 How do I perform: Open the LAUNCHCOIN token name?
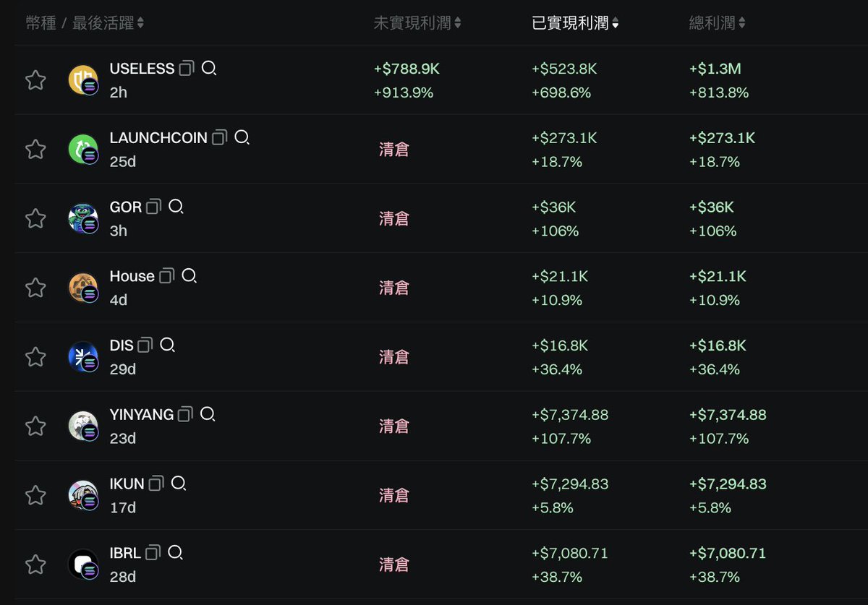pyautogui.click(x=158, y=137)
